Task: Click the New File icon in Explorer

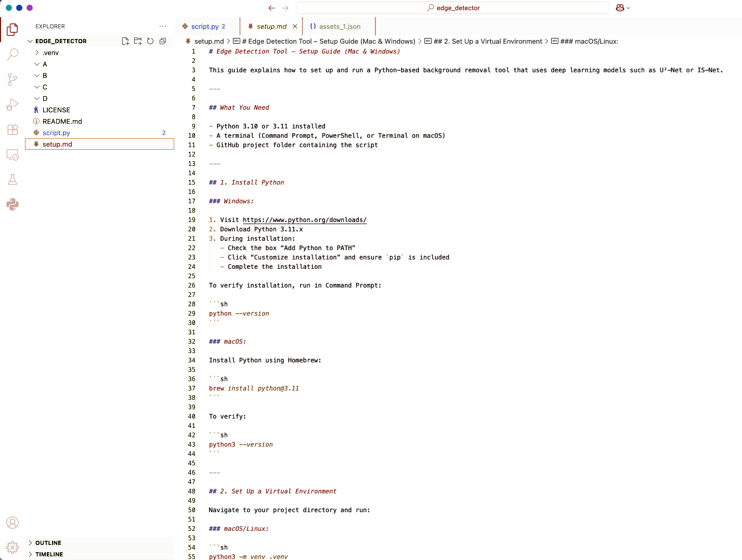Action: click(125, 41)
